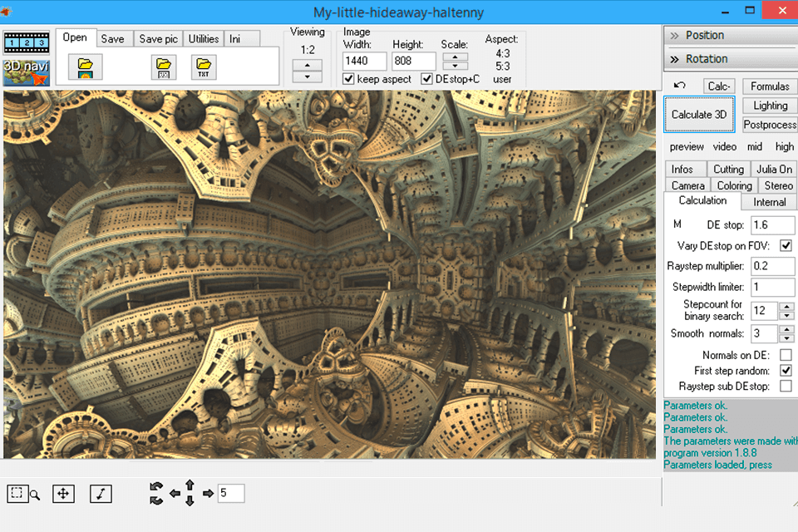The height and width of the screenshot is (532, 798).
Task: Click the undo arrow beside Calc-
Action: (x=680, y=86)
